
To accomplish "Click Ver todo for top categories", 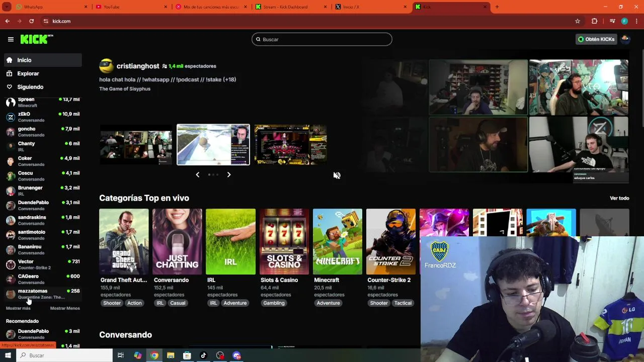I will click(x=619, y=198).
